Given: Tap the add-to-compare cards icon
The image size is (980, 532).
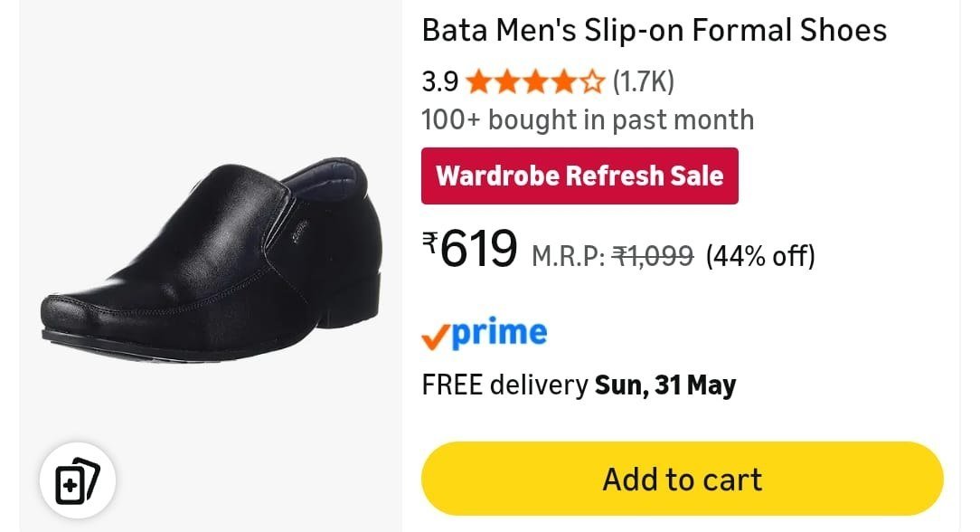Looking at the screenshot, I should click(78, 480).
